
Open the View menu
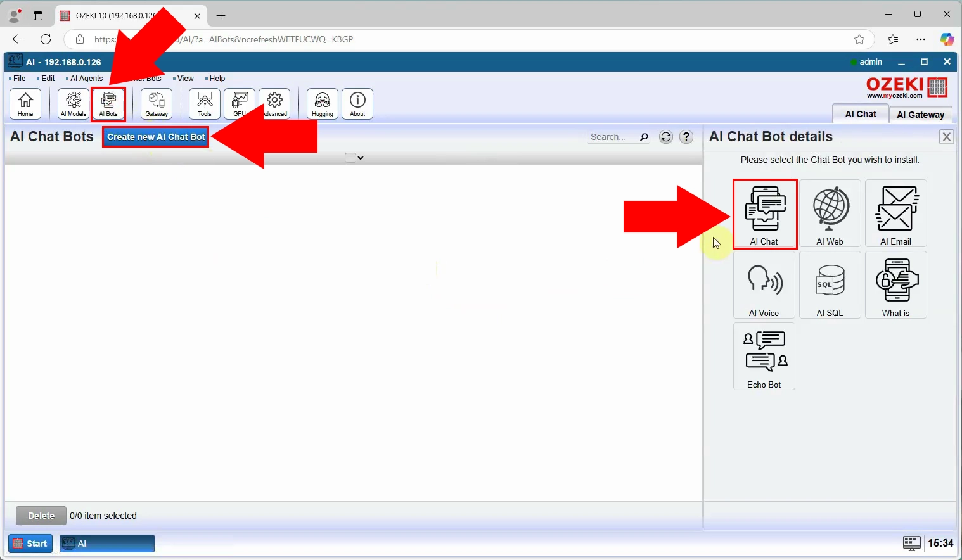coord(184,79)
